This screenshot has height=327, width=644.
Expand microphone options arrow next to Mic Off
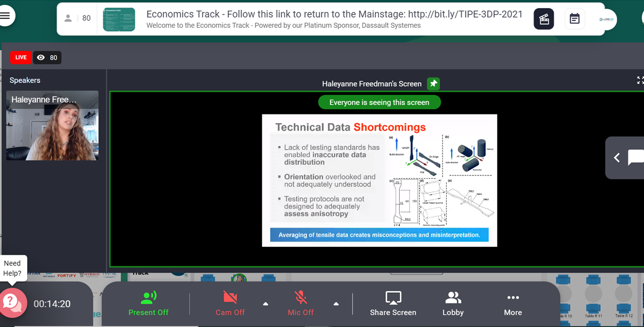(336, 304)
